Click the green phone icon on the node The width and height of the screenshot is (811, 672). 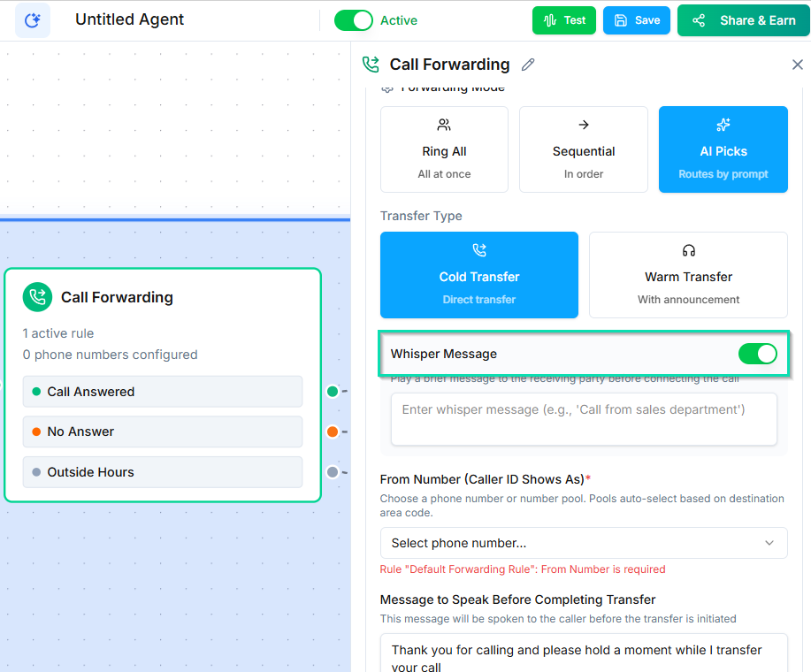(37, 297)
